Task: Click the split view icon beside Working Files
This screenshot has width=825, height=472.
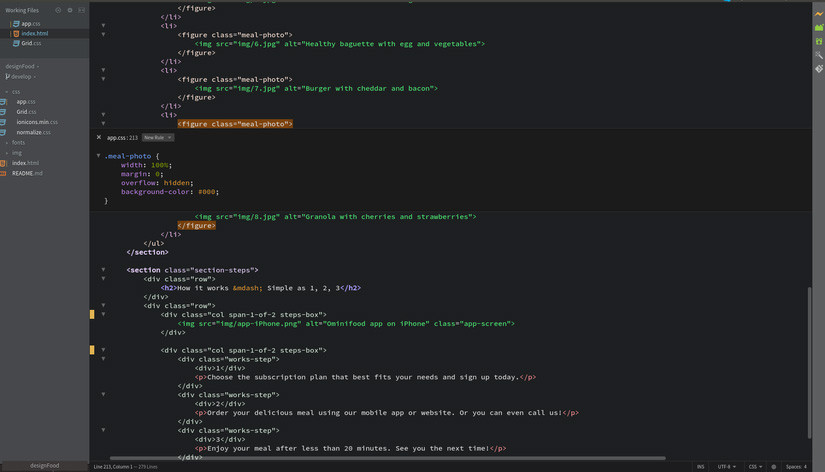Action: pyautogui.click(x=82, y=10)
